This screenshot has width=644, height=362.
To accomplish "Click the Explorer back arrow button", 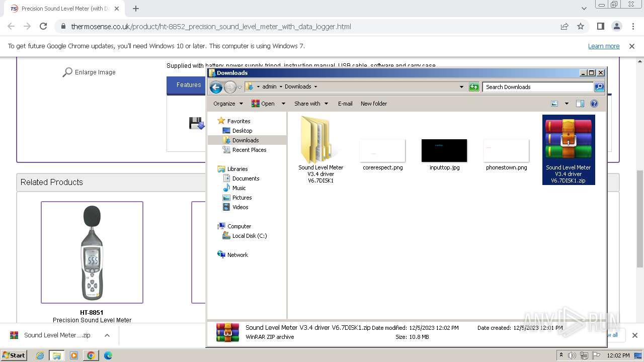I will pyautogui.click(x=216, y=87).
